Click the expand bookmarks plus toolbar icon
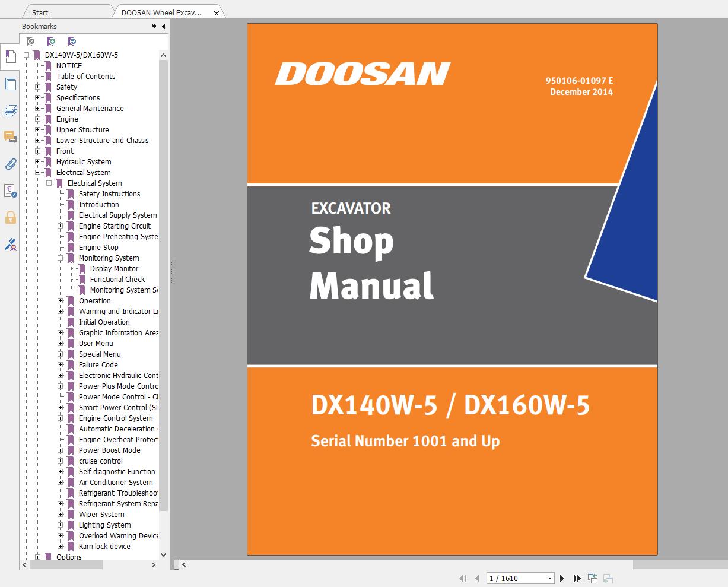728x587 pixels. pyautogui.click(x=51, y=42)
